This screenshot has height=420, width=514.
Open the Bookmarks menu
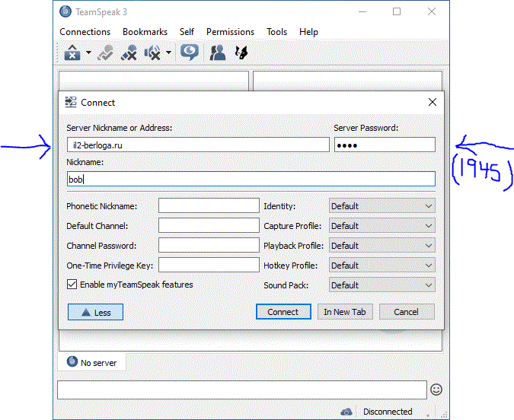(145, 32)
